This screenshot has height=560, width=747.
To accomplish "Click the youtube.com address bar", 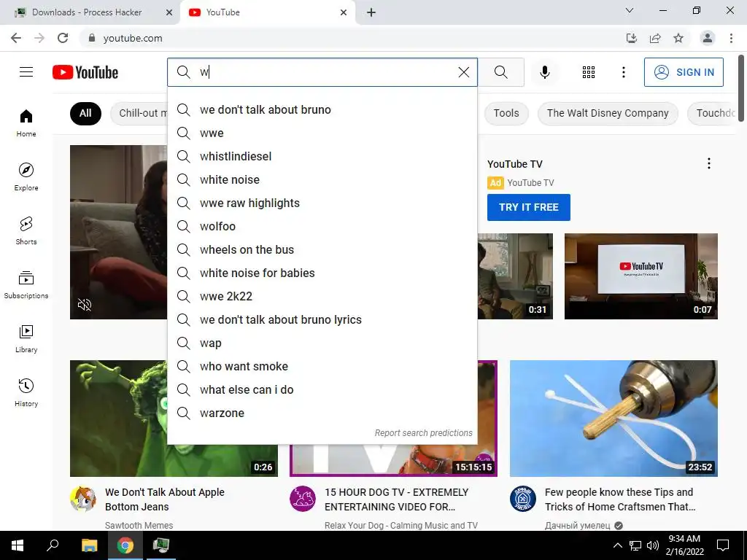I will coord(352,38).
